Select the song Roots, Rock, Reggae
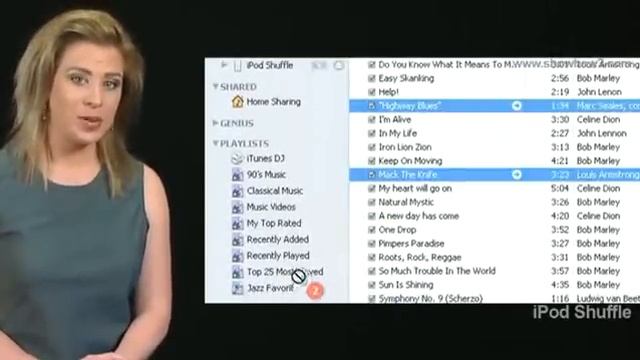 coord(420,258)
